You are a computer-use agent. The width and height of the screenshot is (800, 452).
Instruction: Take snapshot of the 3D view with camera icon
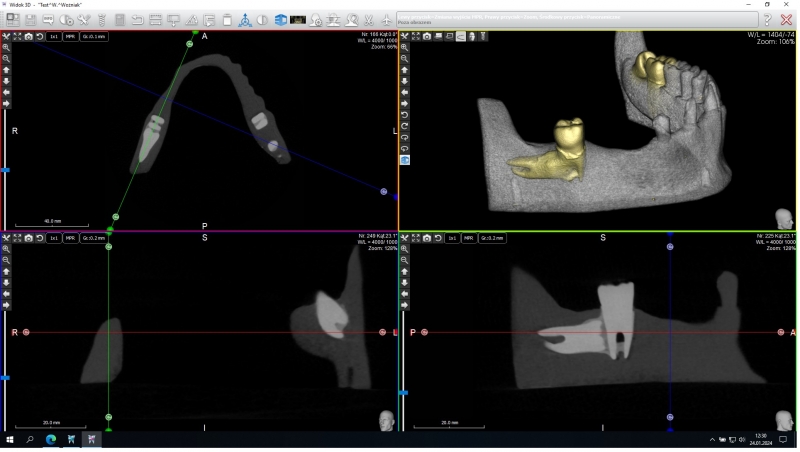[427, 36]
